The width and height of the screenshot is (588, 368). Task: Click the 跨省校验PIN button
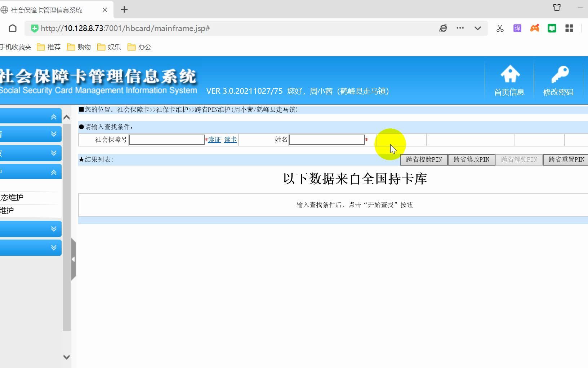424,159
